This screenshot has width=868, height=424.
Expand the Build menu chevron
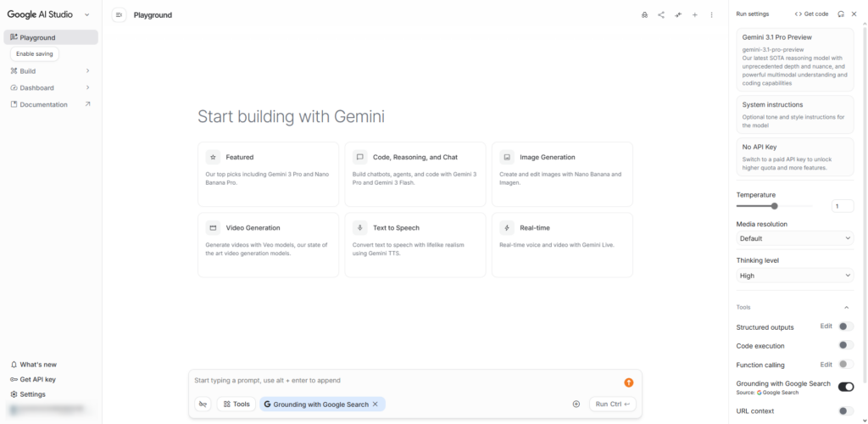coord(87,71)
